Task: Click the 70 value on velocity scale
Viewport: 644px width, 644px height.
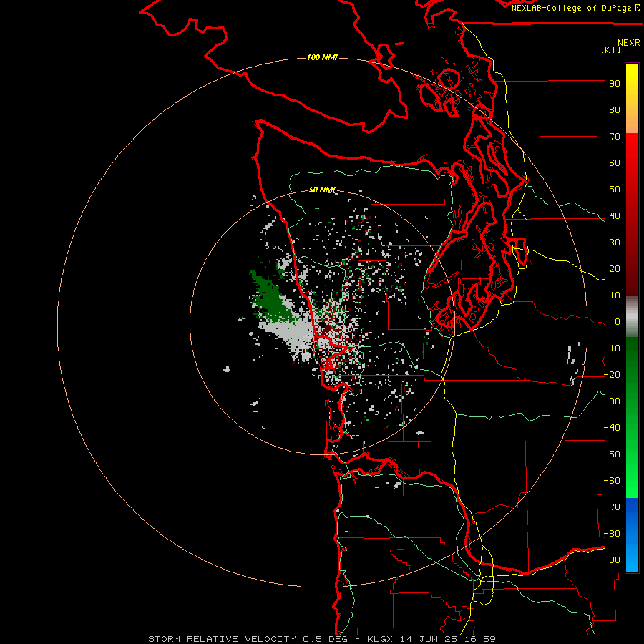Action: [615, 137]
